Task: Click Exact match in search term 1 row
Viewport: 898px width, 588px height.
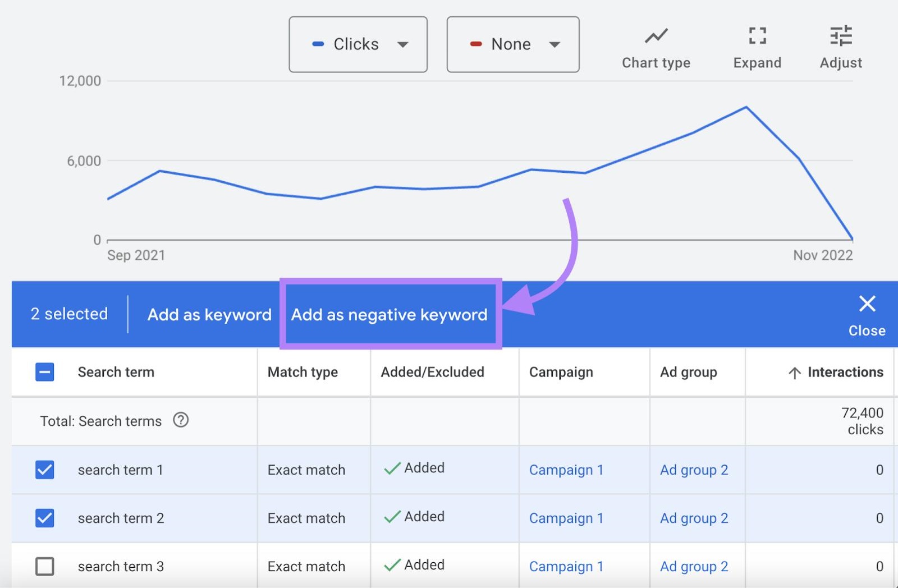Action: tap(306, 470)
